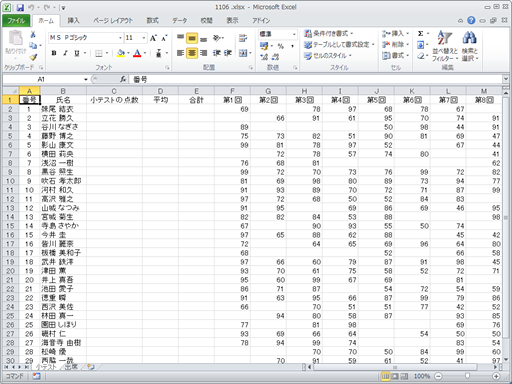Click the percent style icon
Image resolution: width=512 pixels, height=384 pixels.
click(281, 46)
